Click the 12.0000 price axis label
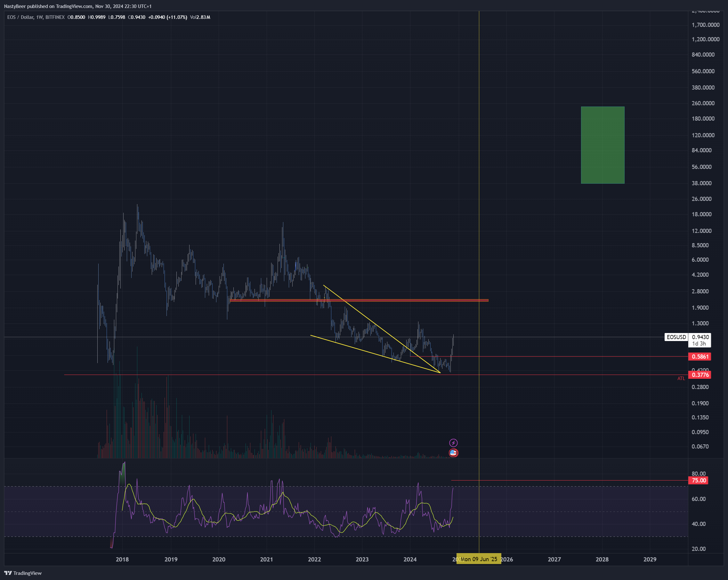The image size is (728, 580). point(702,231)
